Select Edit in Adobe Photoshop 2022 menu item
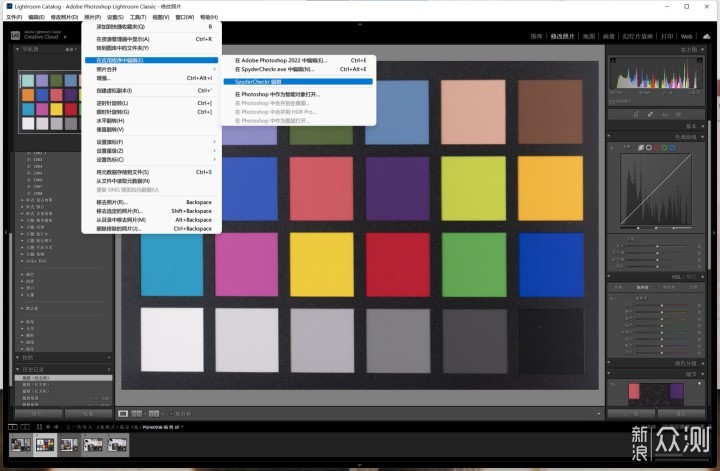The width and height of the screenshot is (720, 471). pyautogui.click(x=298, y=60)
